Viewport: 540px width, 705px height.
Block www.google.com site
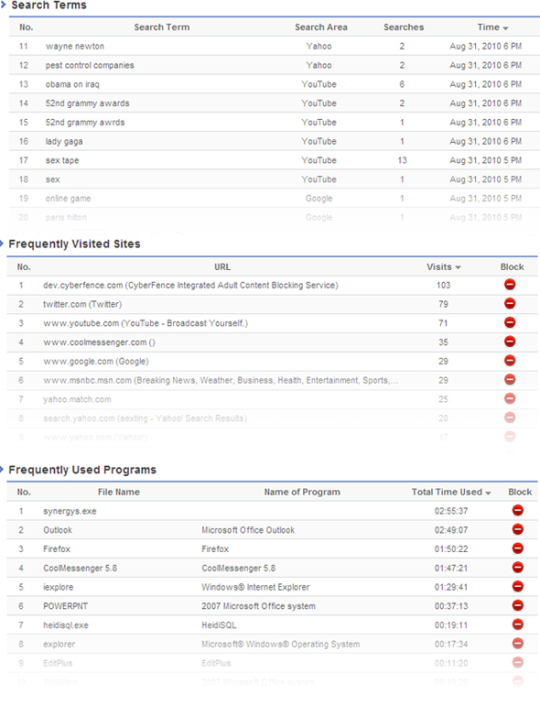tap(509, 361)
